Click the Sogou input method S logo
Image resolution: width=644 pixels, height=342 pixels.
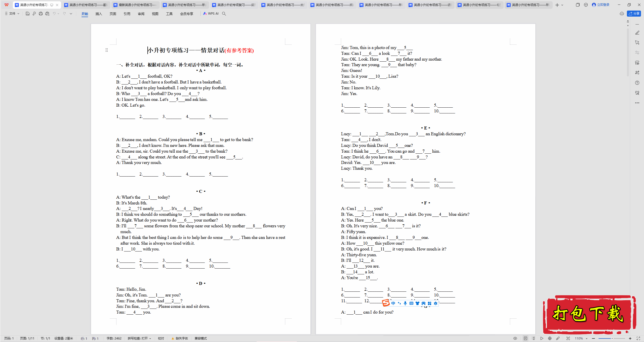coord(386,303)
